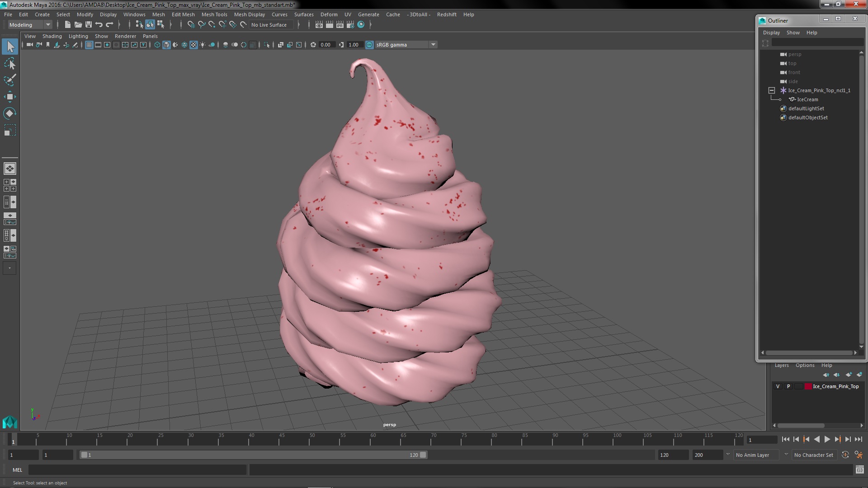Click No Live Surface field
Image resolution: width=868 pixels, height=488 pixels.
pyautogui.click(x=271, y=25)
